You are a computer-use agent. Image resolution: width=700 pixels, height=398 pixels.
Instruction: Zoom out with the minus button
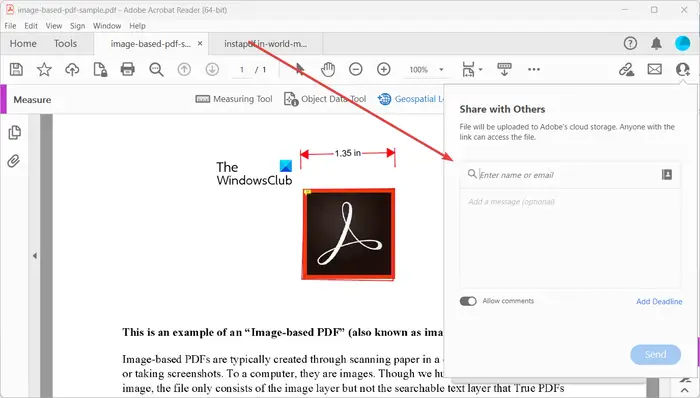(x=356, y=69)
